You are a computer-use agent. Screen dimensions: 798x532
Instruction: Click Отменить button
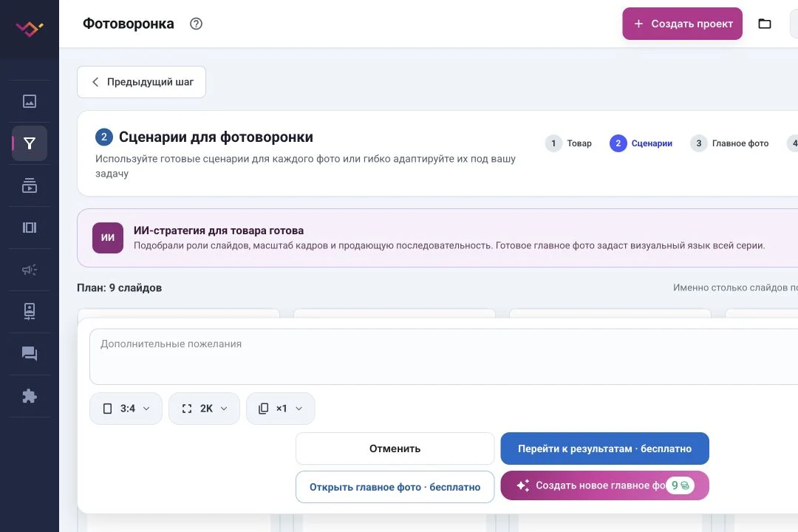click(395, 449)
